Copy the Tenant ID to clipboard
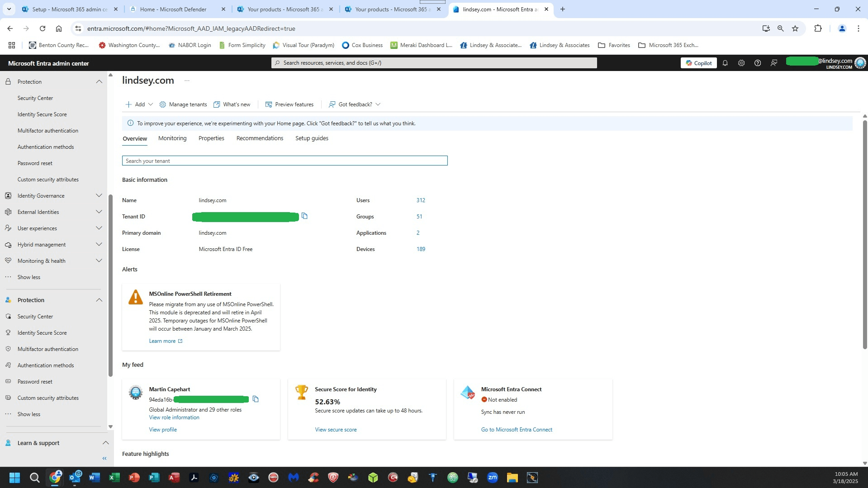 pos(304,216)
